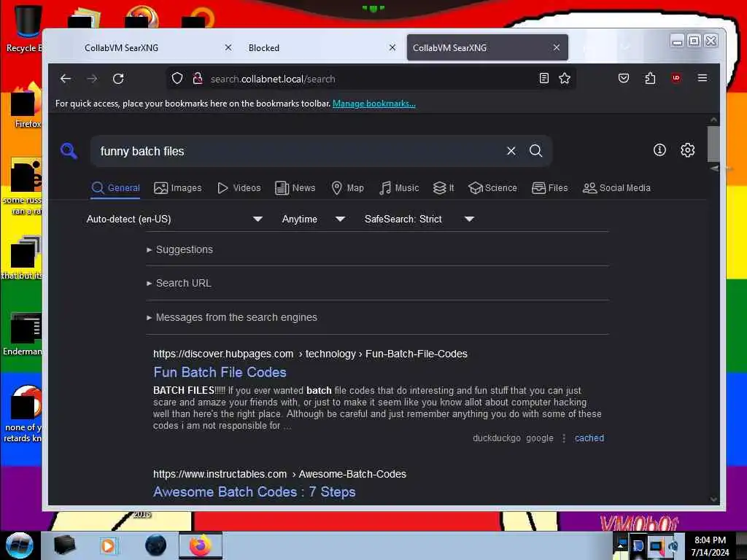
Task: Click the insecure connection lock icon
Action: 198,79
